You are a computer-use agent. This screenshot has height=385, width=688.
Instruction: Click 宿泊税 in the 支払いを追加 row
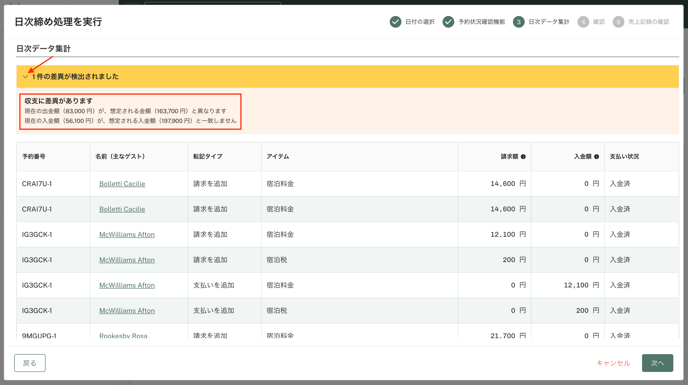276,310
